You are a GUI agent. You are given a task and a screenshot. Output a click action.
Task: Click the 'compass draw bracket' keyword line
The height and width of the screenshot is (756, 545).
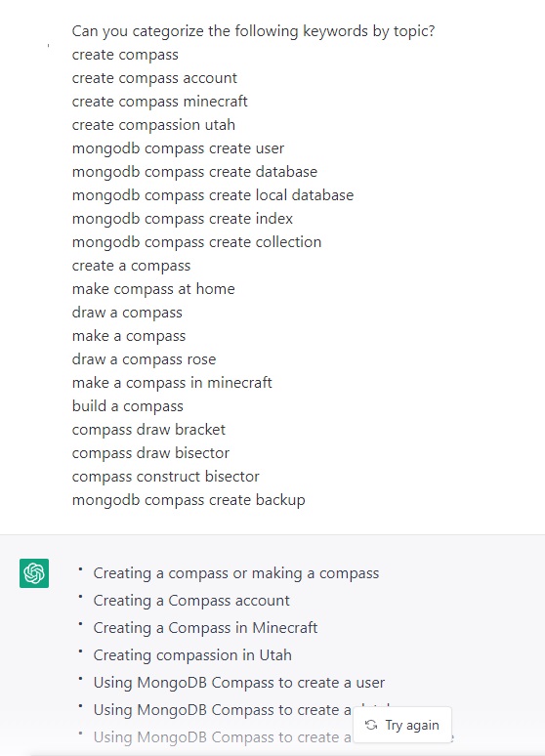[148, 429]
